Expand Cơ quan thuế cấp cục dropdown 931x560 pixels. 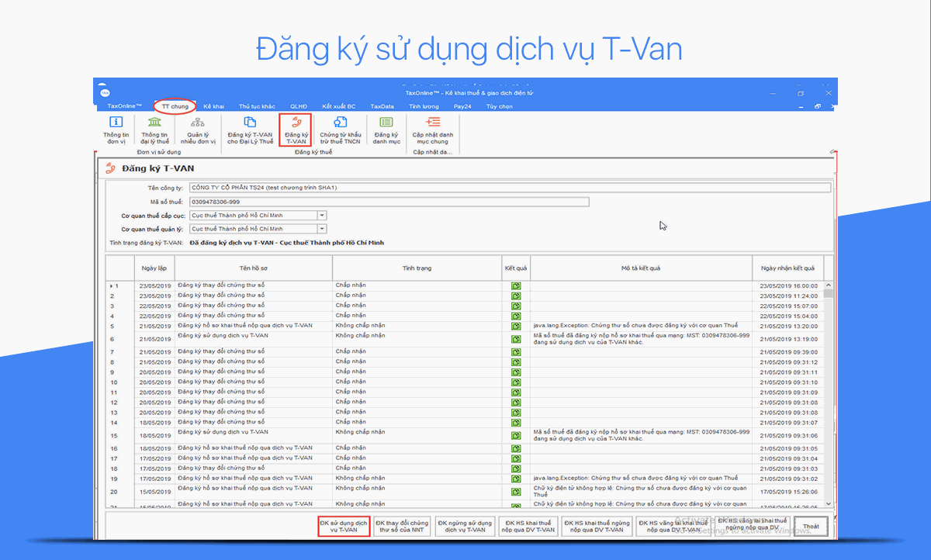(x=322, y=216)
